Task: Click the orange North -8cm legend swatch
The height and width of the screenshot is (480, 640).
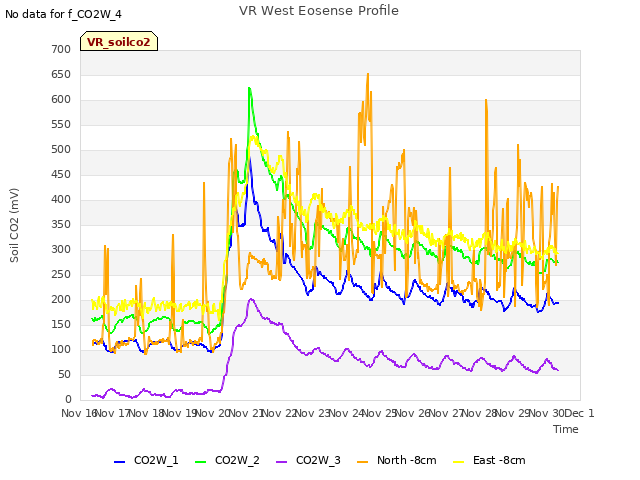Action: 362,462
